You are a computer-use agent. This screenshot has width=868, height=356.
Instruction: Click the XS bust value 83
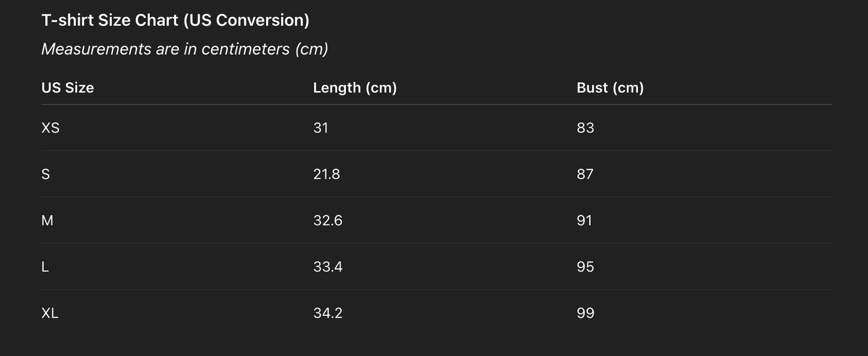[585, 128]
